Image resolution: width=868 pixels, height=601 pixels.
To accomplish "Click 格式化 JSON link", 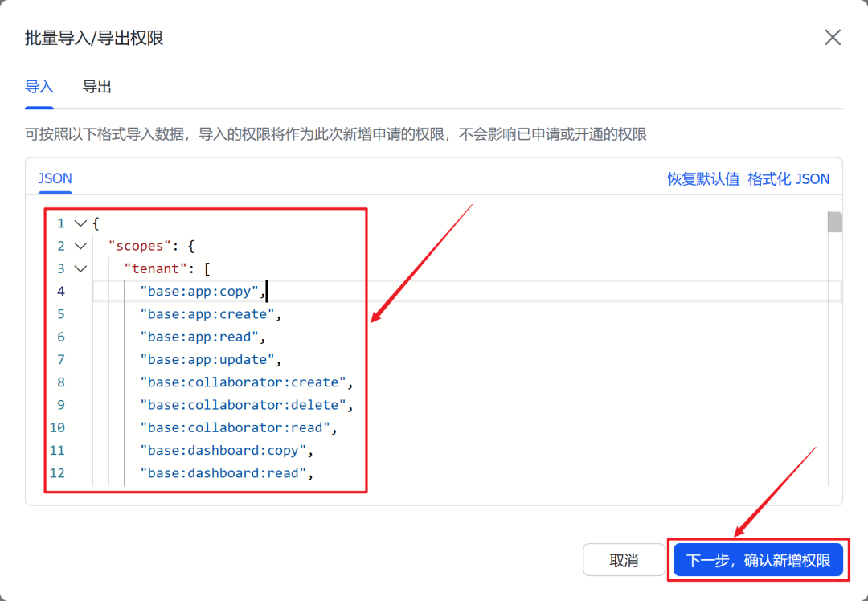I will coord(788,179).
